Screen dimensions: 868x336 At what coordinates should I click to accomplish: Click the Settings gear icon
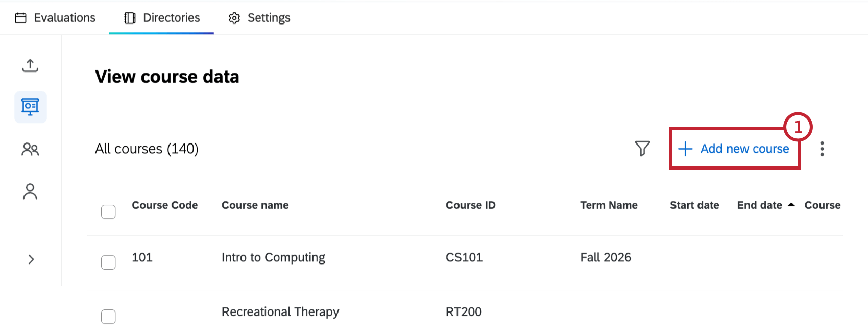coord(234,17)
